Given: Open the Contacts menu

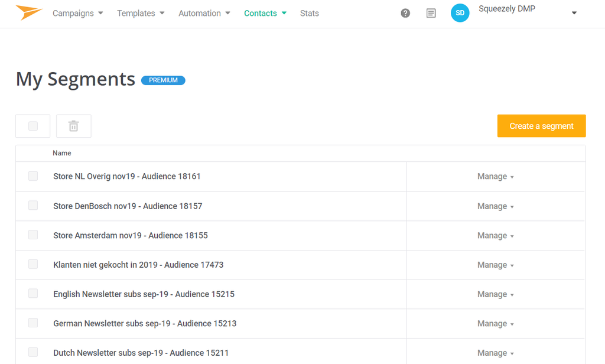Looking at the screenshot, I should [265, 13].
